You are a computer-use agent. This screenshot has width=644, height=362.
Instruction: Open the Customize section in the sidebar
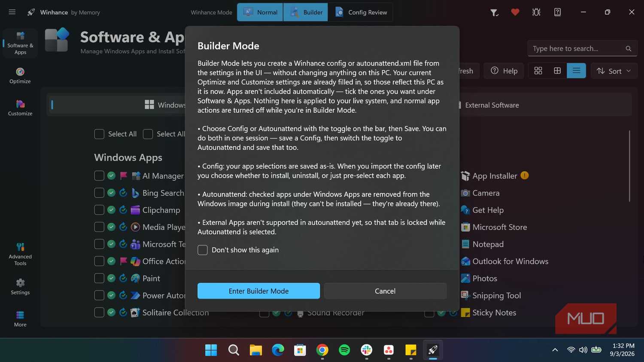[x=20, y=108]
